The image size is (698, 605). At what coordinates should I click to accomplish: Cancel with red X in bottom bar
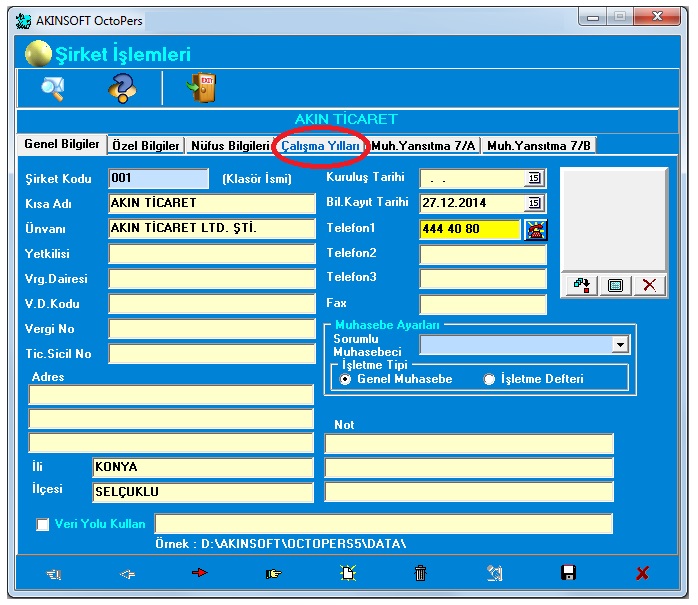[x=642, y=573]
